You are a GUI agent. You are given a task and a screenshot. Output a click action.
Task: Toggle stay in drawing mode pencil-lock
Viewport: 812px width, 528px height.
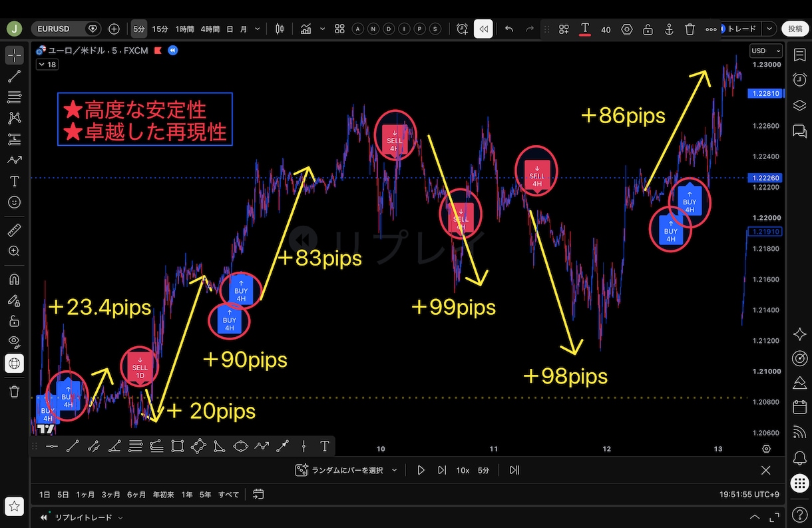(14, 300)
